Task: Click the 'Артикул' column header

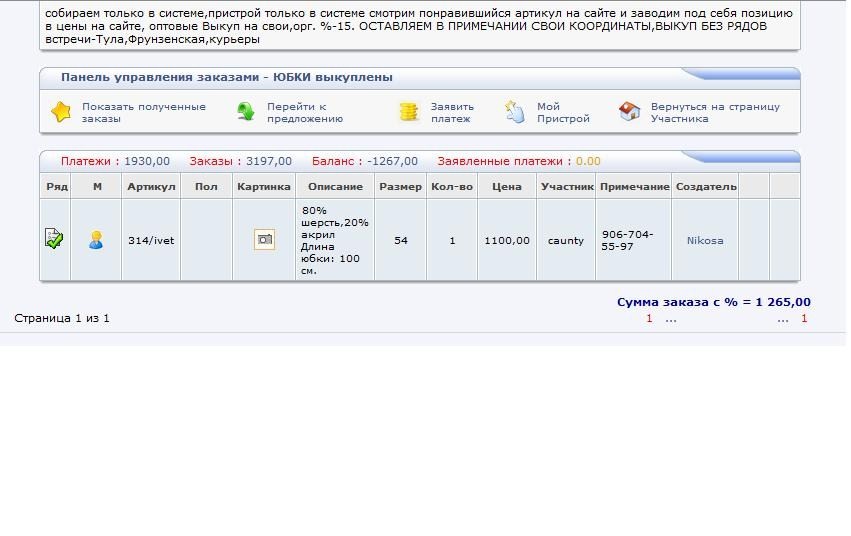Action: click(151, 187)
